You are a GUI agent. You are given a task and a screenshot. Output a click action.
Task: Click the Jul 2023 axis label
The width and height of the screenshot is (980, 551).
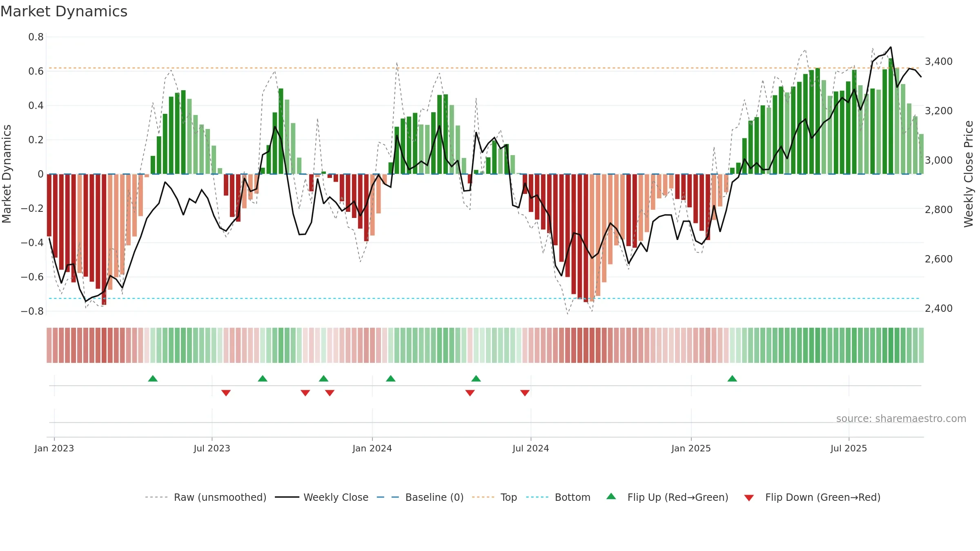click(x=212, y=448)
